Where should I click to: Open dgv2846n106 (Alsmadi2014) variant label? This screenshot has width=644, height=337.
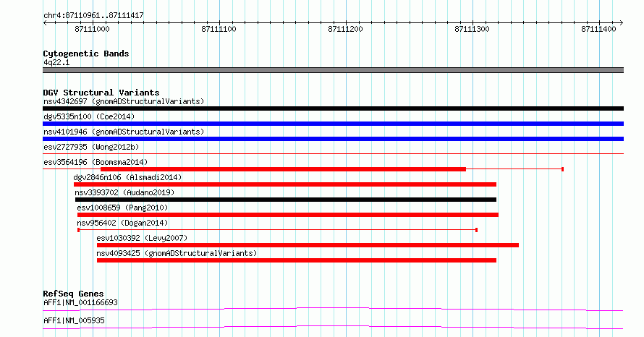coord(128,177)
